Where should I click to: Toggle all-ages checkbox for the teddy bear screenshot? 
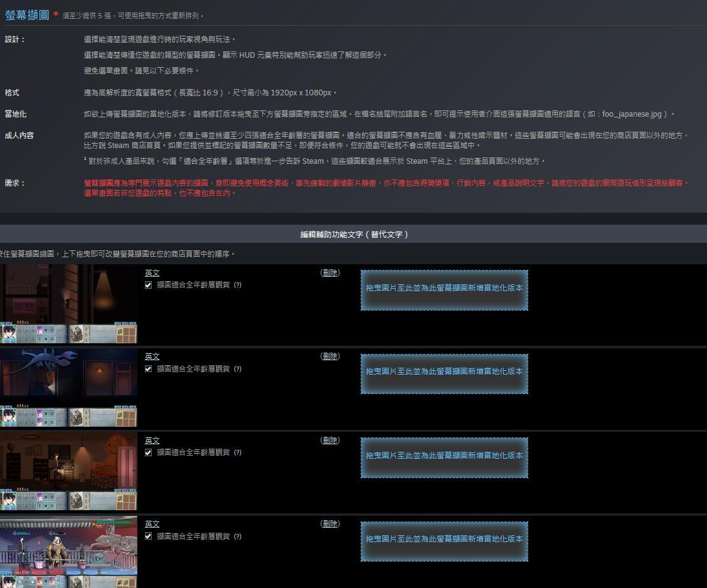[x=148, y=452]
